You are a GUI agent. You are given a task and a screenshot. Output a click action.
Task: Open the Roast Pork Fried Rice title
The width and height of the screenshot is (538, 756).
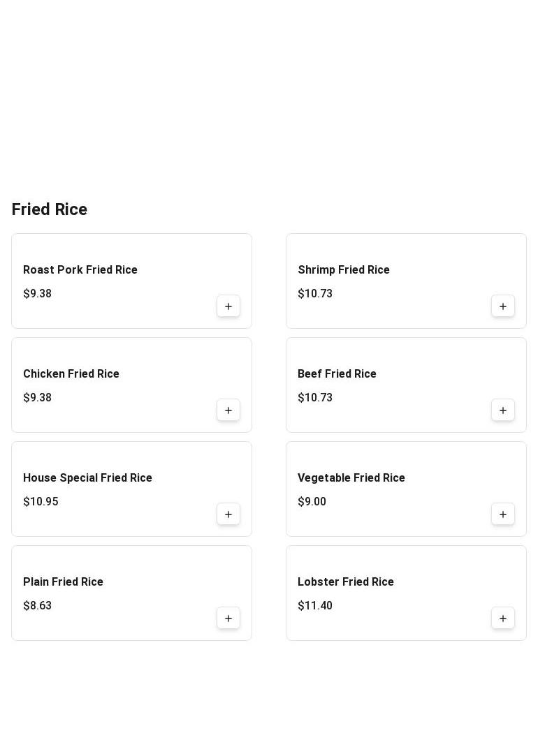(80, 270)
